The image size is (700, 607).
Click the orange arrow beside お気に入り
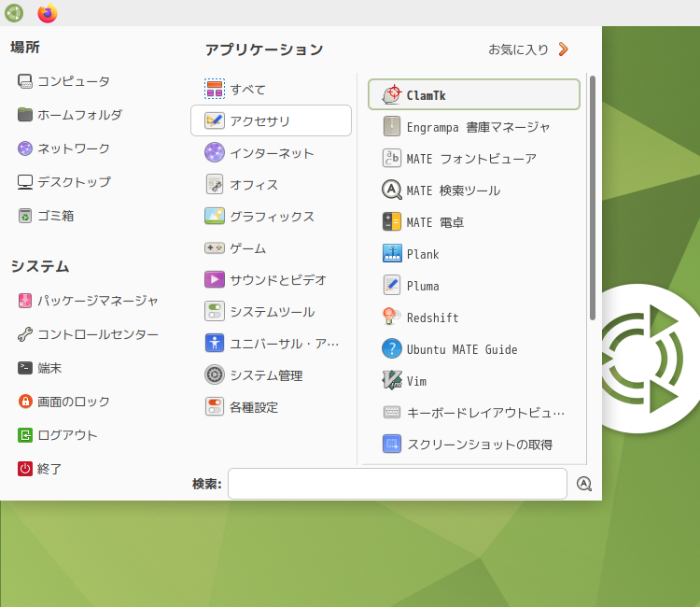point(564,49)
